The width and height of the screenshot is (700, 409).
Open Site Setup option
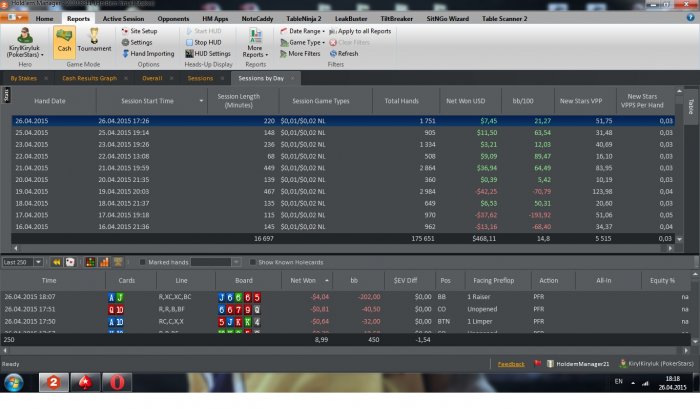(x=139, y=31)
